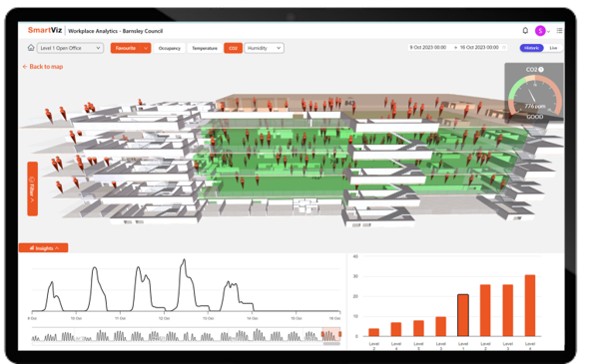
Task: Click the CO2 info icon on gauge
Action: coord(541,69)
